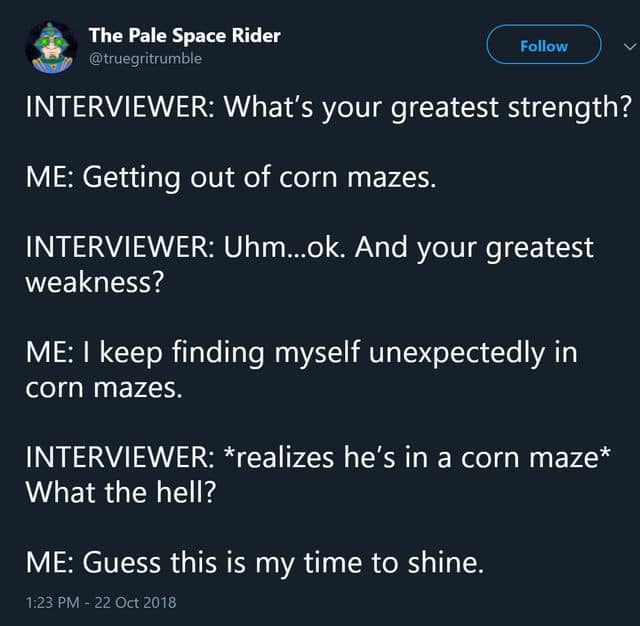Click The Pale Space Rider profile avatar

48,45
